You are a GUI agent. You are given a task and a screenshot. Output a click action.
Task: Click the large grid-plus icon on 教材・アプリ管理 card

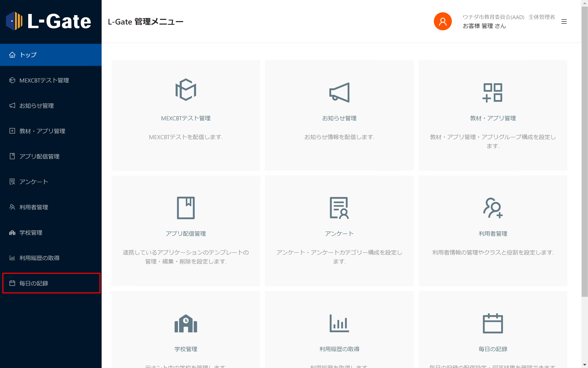(493, 93)
